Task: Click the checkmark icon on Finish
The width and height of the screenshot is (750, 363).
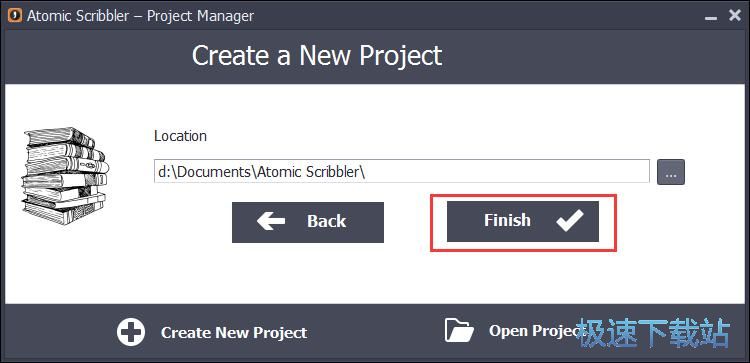Action: (x=570, y=220)
